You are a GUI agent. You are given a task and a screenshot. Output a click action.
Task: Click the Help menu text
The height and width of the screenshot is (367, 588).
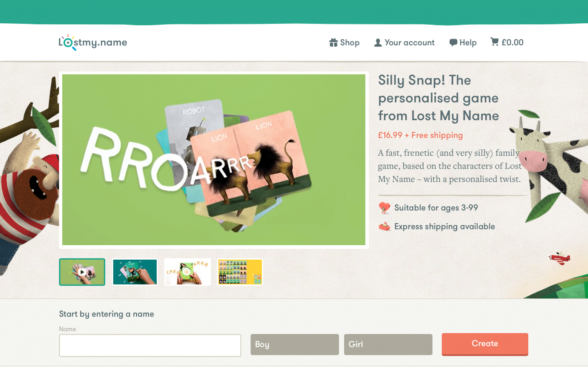click(468, 42)
